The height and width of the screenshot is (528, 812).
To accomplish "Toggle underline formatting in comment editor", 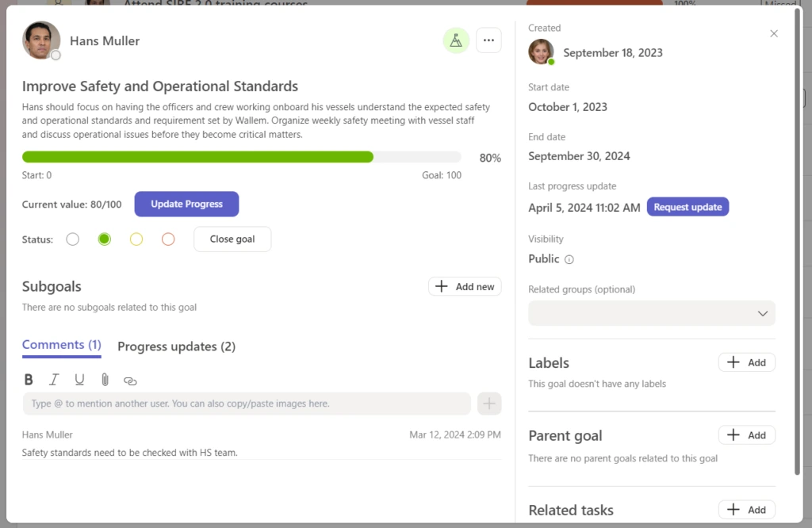I will tap(79, 380).
